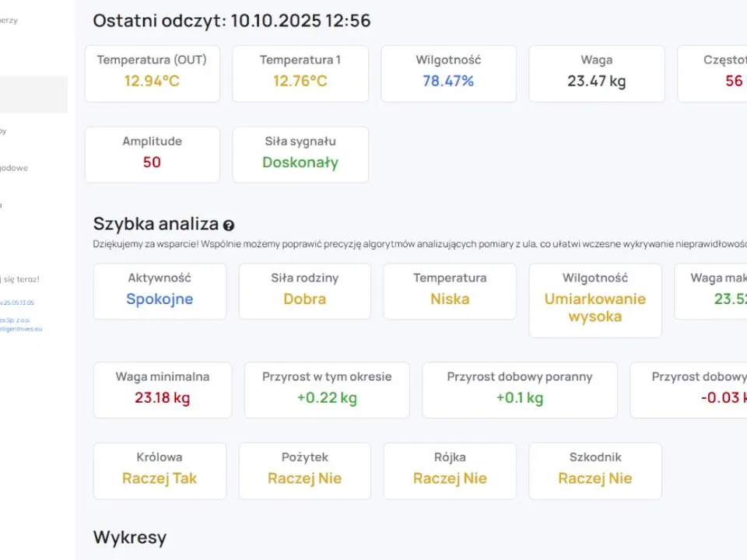Click the Siła sygnału Doskonały card
Viewport: 747px width, 560px height.
point(300,154)
